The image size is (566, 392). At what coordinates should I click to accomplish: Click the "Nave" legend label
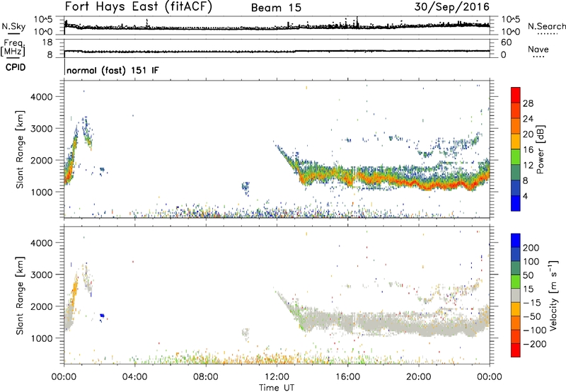click(538, 50)
